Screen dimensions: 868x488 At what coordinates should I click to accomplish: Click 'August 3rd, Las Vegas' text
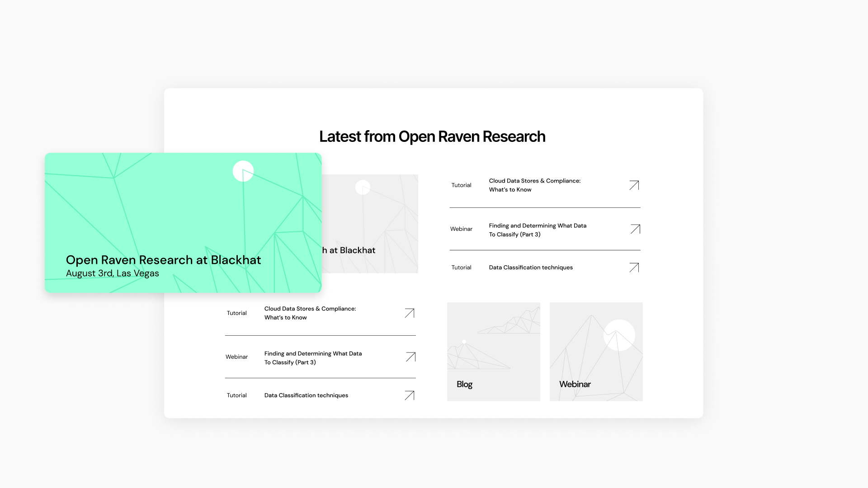[113, 273]
